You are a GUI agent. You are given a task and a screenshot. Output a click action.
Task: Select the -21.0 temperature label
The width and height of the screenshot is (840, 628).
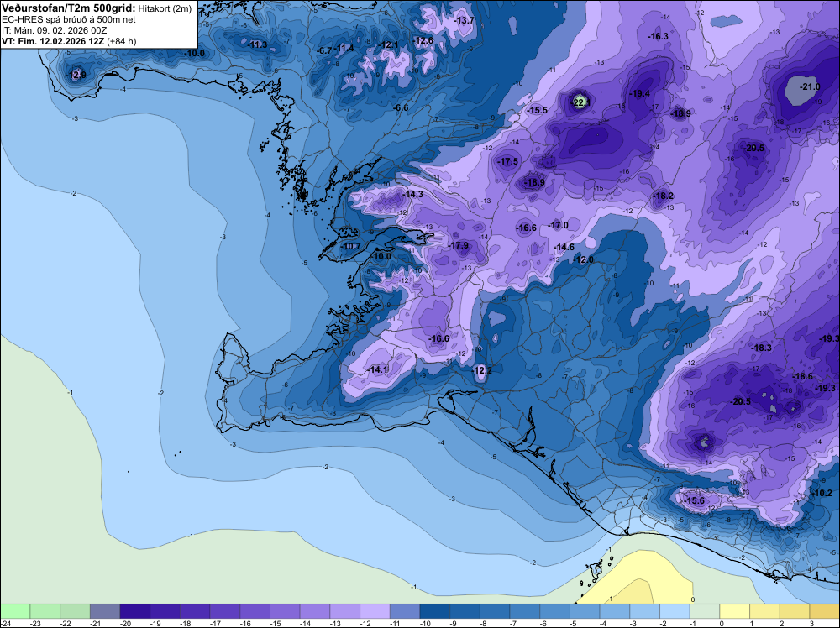coord(810,86)
